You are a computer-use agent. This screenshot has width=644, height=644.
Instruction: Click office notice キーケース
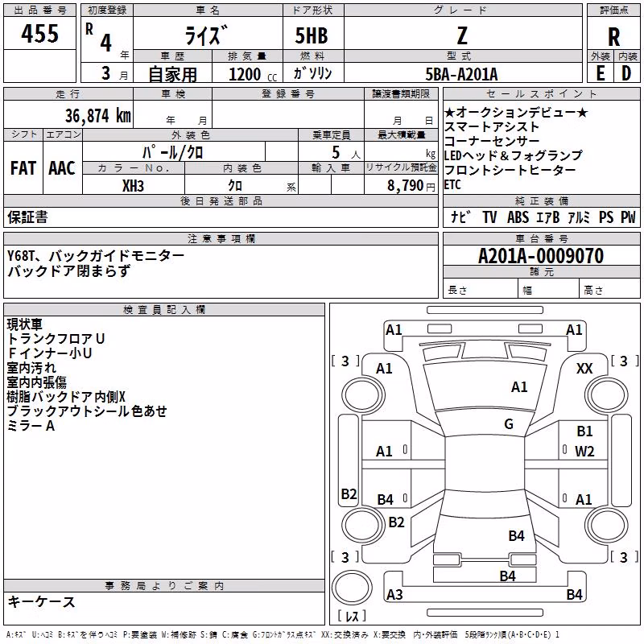[42, 601]
